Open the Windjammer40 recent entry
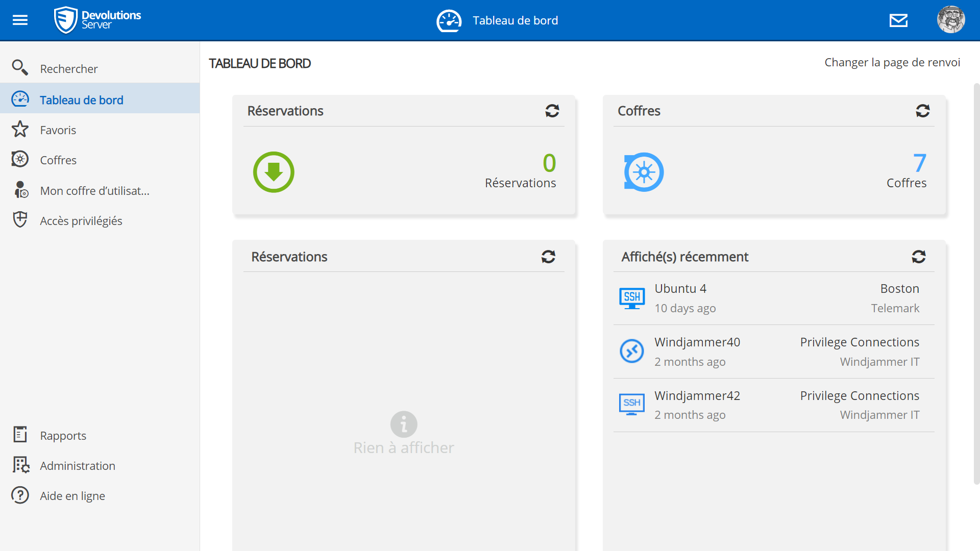980x551 pixels. coord(697,342)
